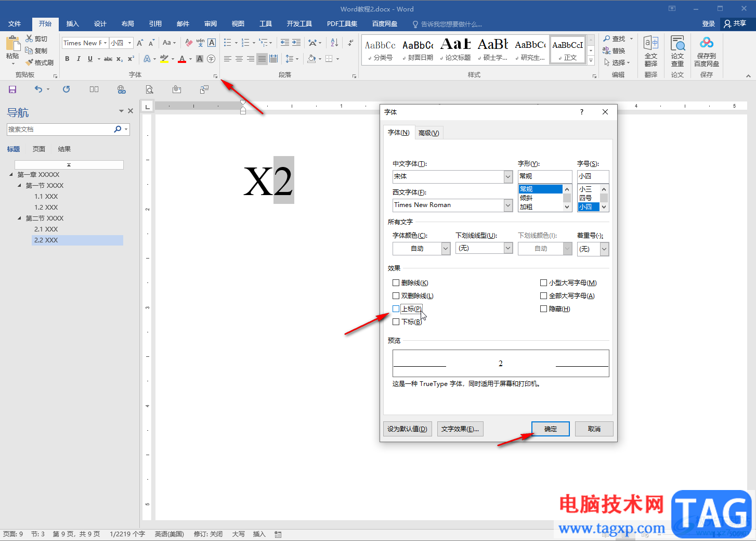Select 1.2 XXX in navigation tree
The image size is (756, 541).
click(46, 207)
